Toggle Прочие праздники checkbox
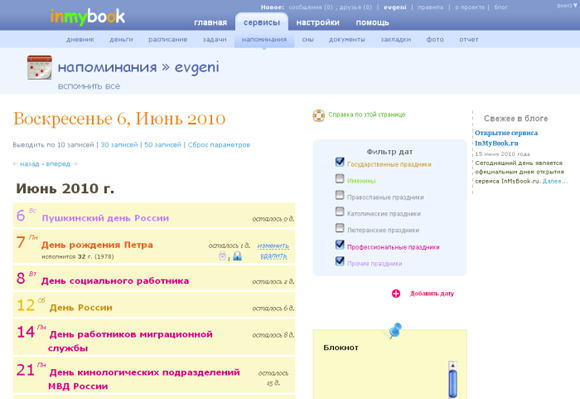The image size is (580, 399). pyautogui.click(x=340, y=261)
